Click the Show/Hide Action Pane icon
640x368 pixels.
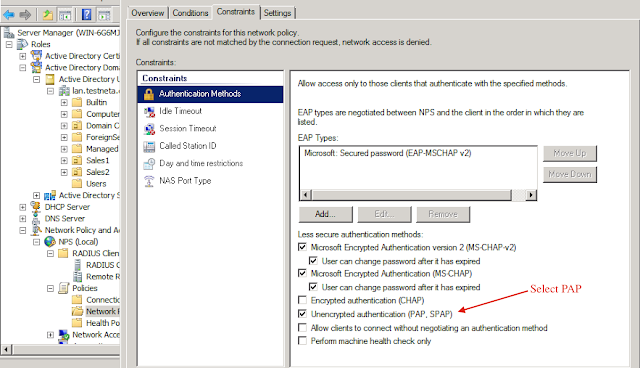[x=104, y=16]
